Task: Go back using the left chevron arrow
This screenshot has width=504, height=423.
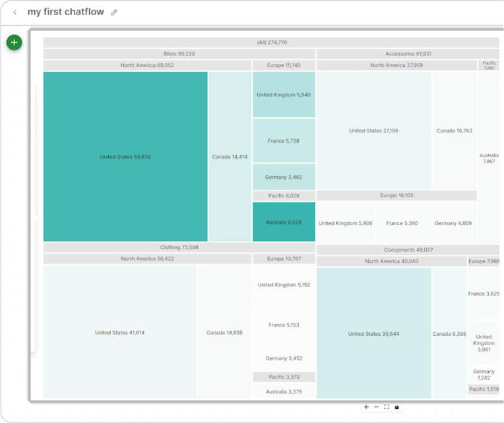Action: 15,13
